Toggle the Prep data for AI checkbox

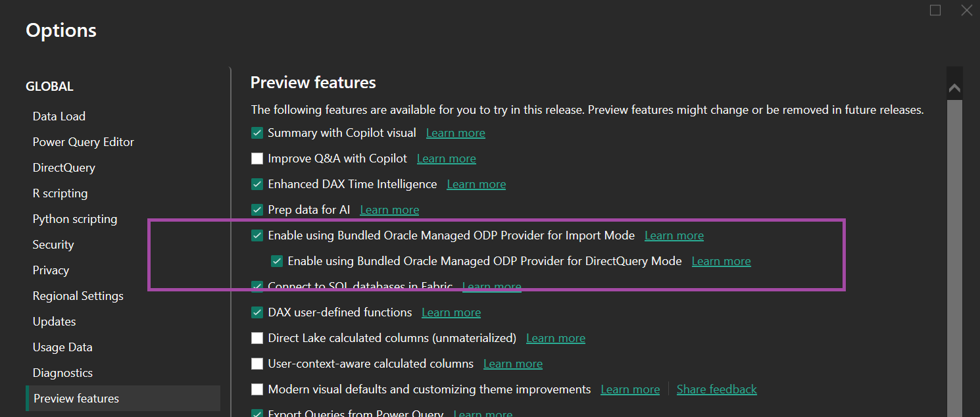click(257, 210)
